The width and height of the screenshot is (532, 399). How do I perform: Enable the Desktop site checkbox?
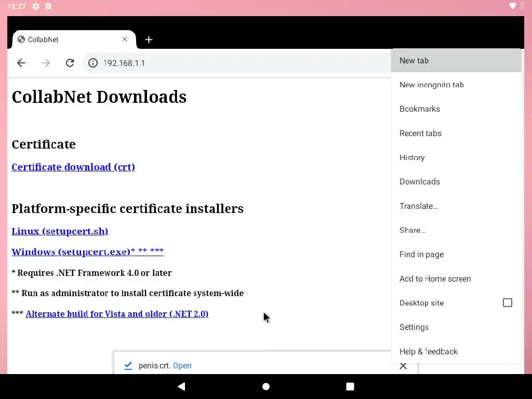pos(507,303)
